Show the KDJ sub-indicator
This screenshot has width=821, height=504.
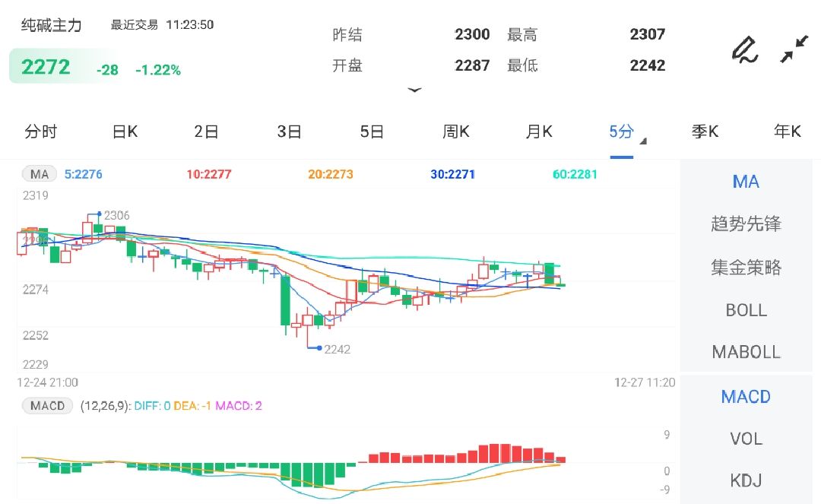tap(746, 480)
